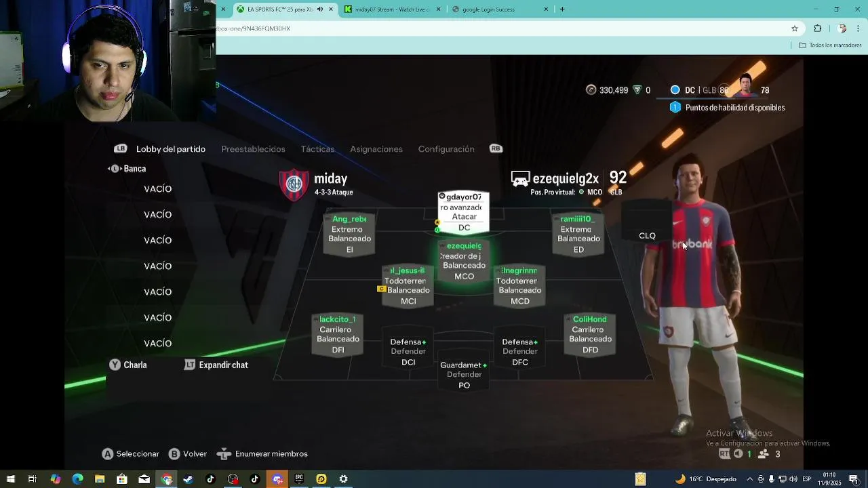Viewport: 868px width, 488px height.
Task: Open Mail app from the taskbar
Action: [x=144, y=479]
